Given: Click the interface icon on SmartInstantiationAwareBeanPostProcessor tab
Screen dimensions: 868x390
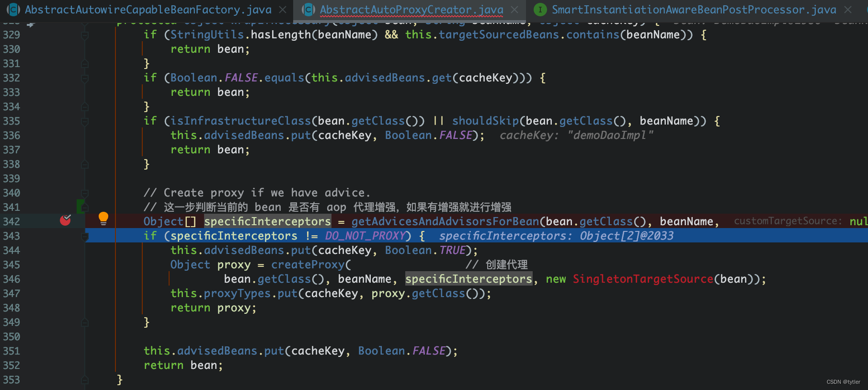Looking at the screenshot, I should tap(540, 10).
